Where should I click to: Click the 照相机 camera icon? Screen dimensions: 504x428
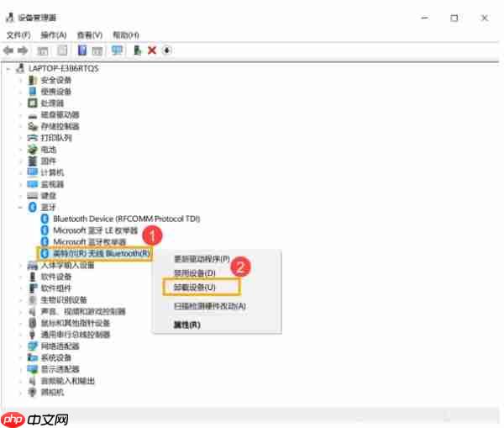point(33,392)
